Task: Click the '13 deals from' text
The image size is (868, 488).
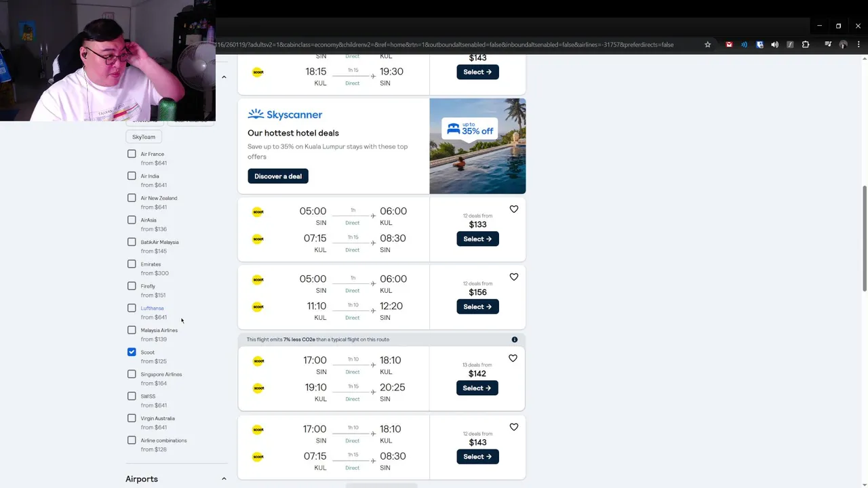Action: [477, 365]
